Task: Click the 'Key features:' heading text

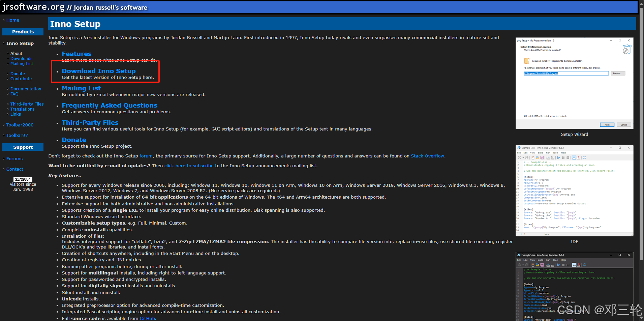Action: pos(65,176)
